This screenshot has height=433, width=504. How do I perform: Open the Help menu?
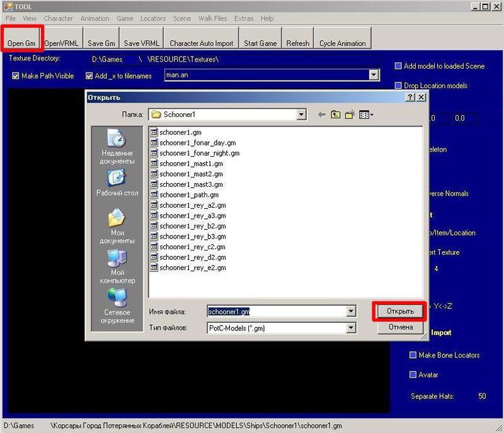pos(267,18)
